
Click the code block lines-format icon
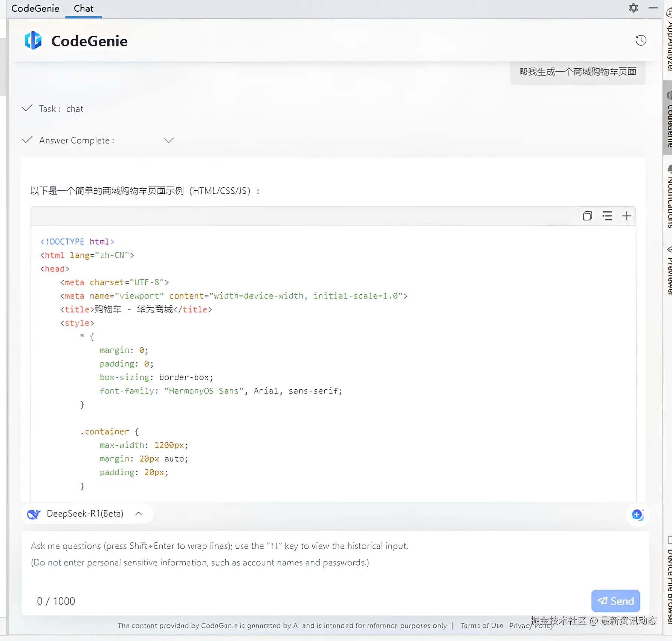607,216
